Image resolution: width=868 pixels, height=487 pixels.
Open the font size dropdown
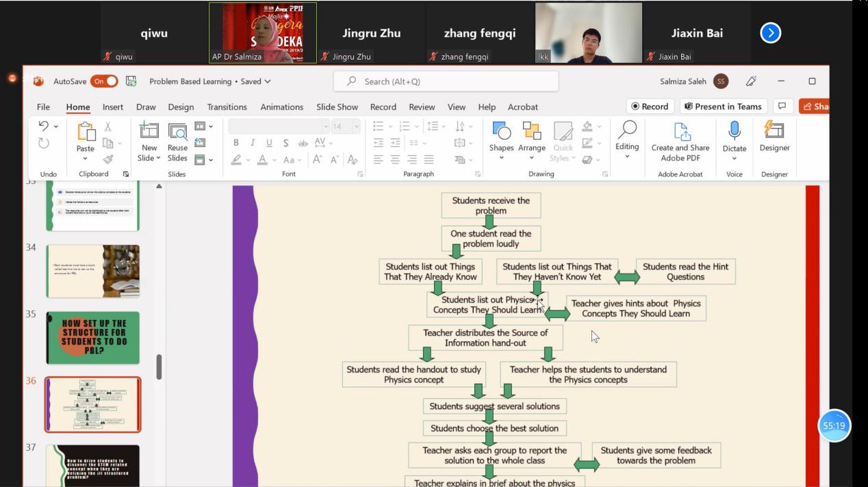tap(356, 127)
